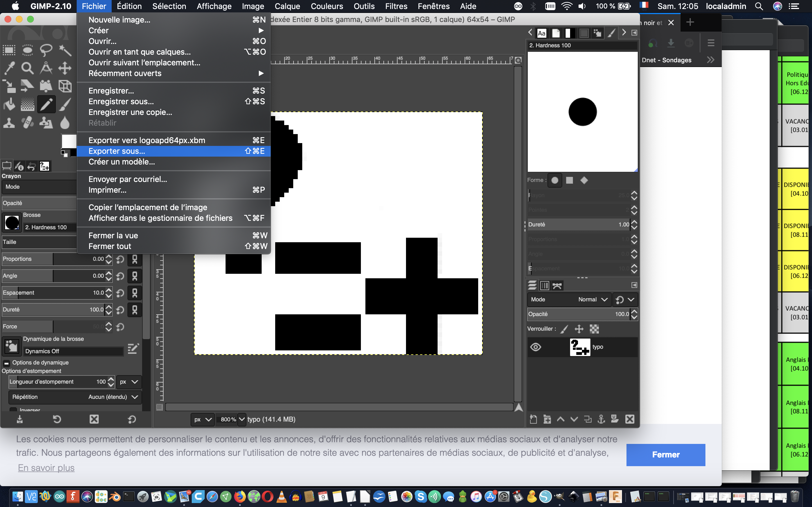Toggle lock pixels paintbrush icon
The width and height of the screenshot is (812, 507).
point(564,329)
